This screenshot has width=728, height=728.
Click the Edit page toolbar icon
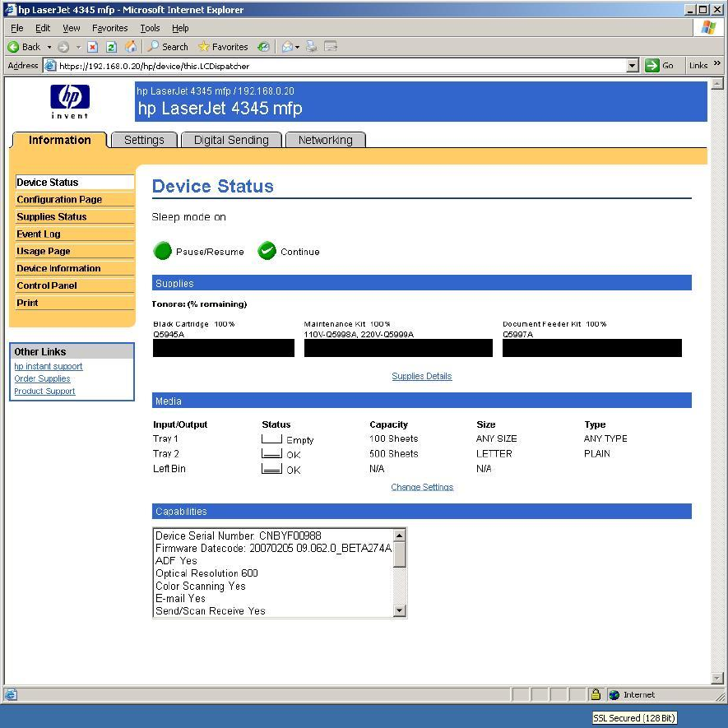[x=331, y=46]
